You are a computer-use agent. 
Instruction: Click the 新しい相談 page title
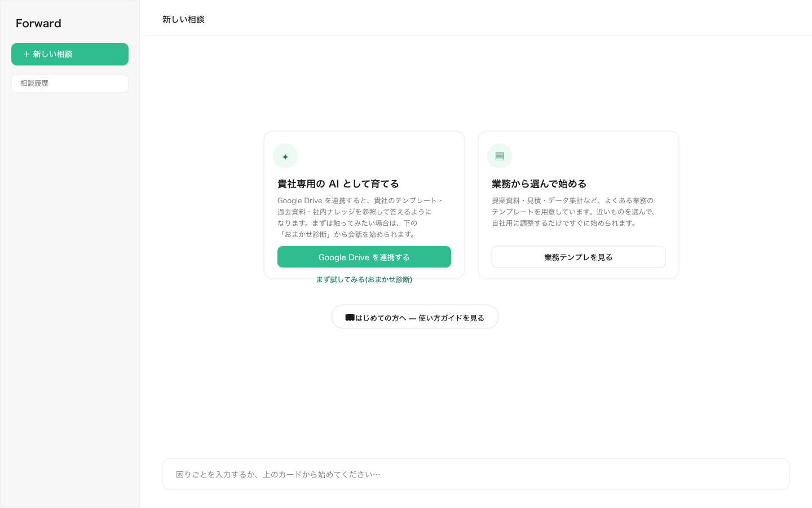183,19
